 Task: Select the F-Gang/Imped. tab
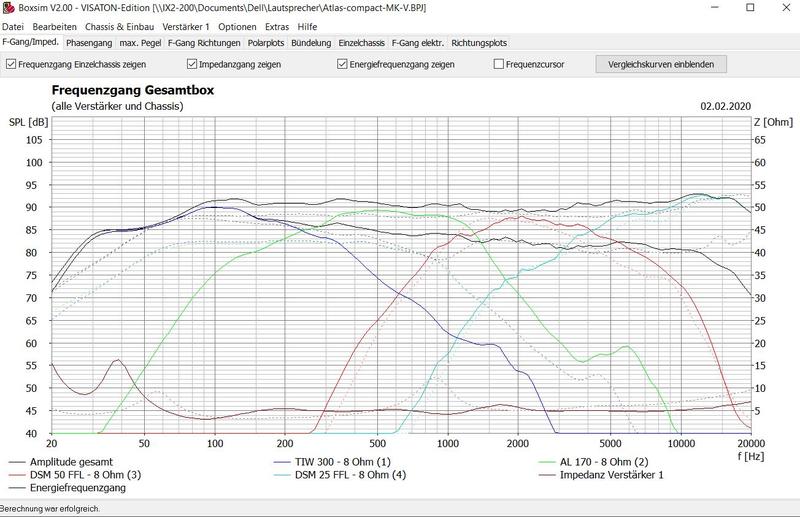[31, 42]
